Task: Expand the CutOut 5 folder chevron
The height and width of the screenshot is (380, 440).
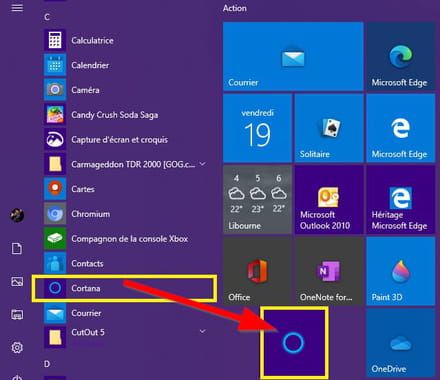Action: tap(202, 331)
